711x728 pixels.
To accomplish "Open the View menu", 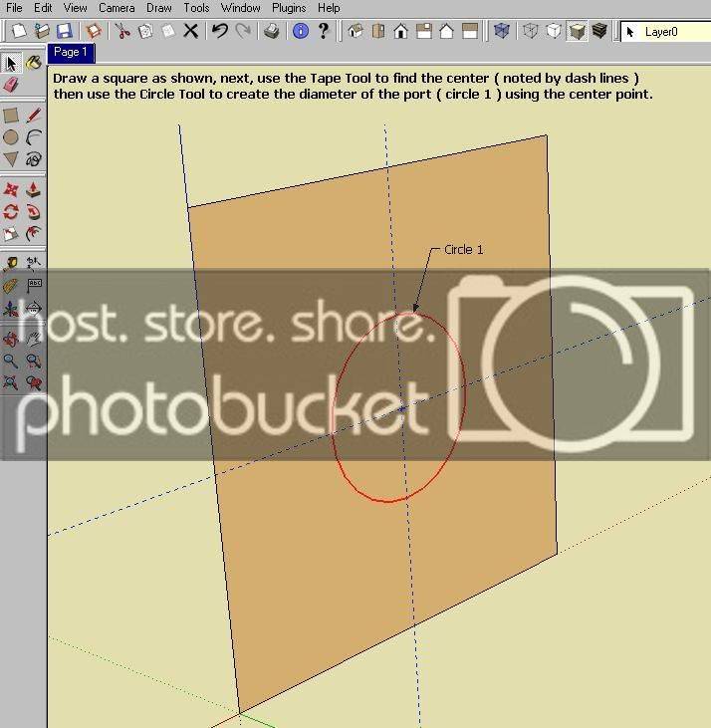I will tap(75, 8).
